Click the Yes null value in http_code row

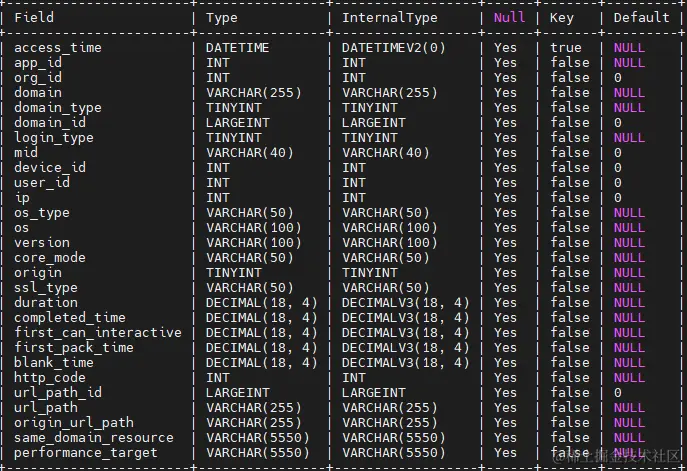505,377
